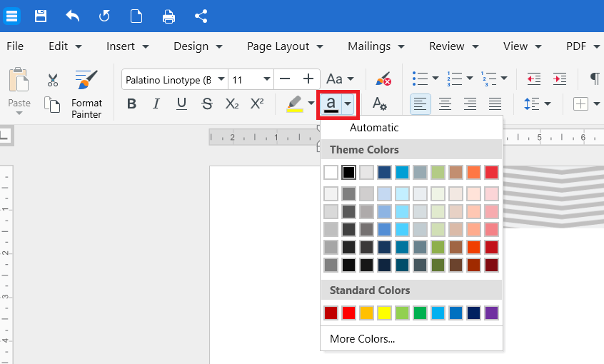Open the File menu

(15, 46)
